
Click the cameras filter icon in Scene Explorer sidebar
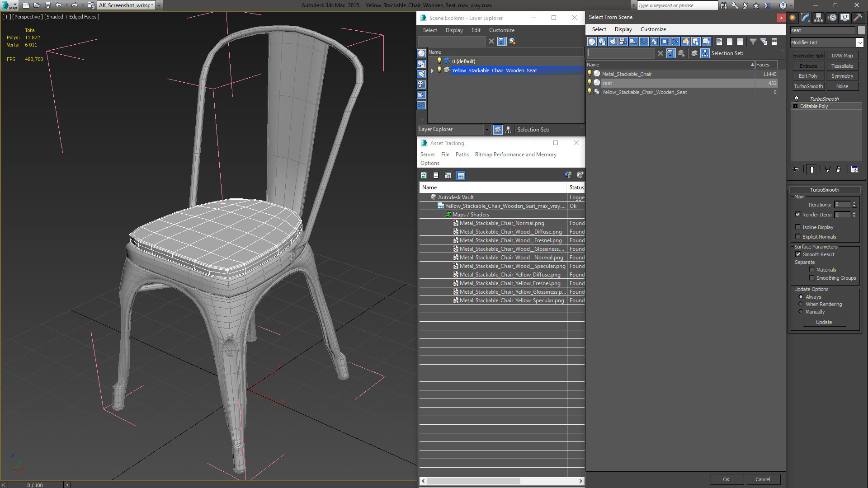[421, 84]
